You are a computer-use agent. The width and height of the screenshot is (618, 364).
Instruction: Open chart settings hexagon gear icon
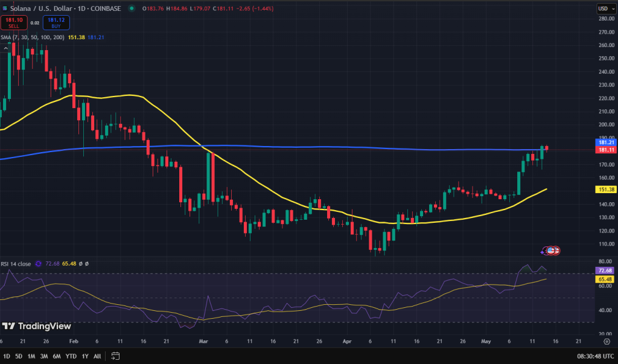click(607, 342)
